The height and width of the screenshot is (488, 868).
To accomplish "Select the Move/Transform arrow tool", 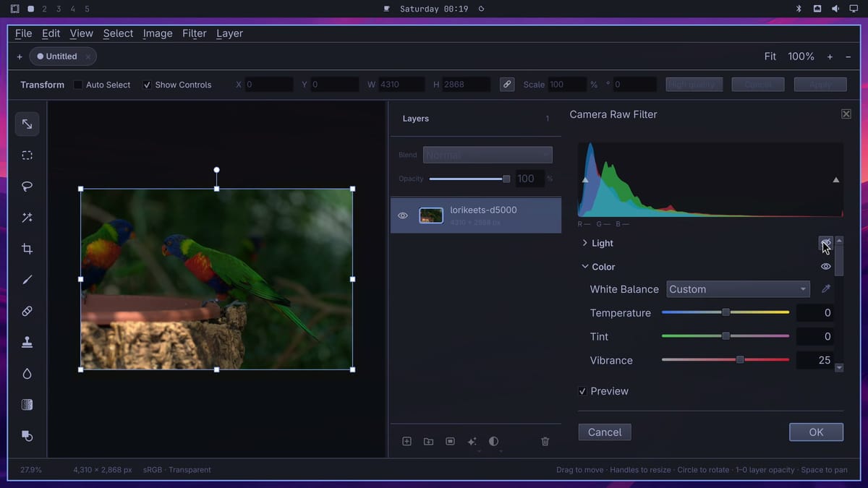I will point(27,124).
